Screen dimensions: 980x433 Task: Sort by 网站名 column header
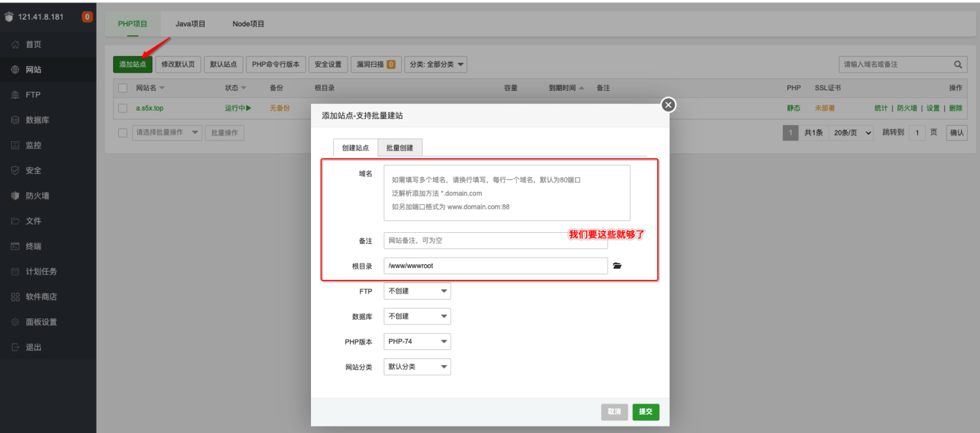point(150,88)
